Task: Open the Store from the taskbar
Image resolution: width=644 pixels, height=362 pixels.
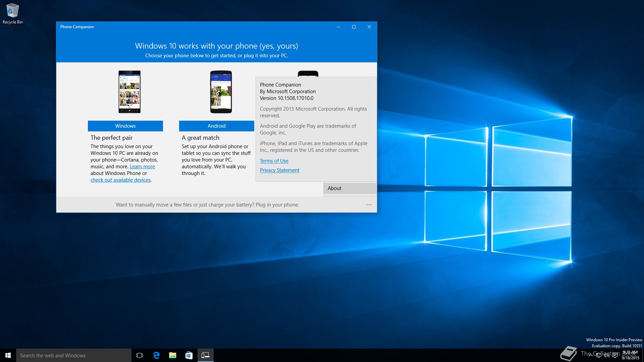Action: coord(189,355)
